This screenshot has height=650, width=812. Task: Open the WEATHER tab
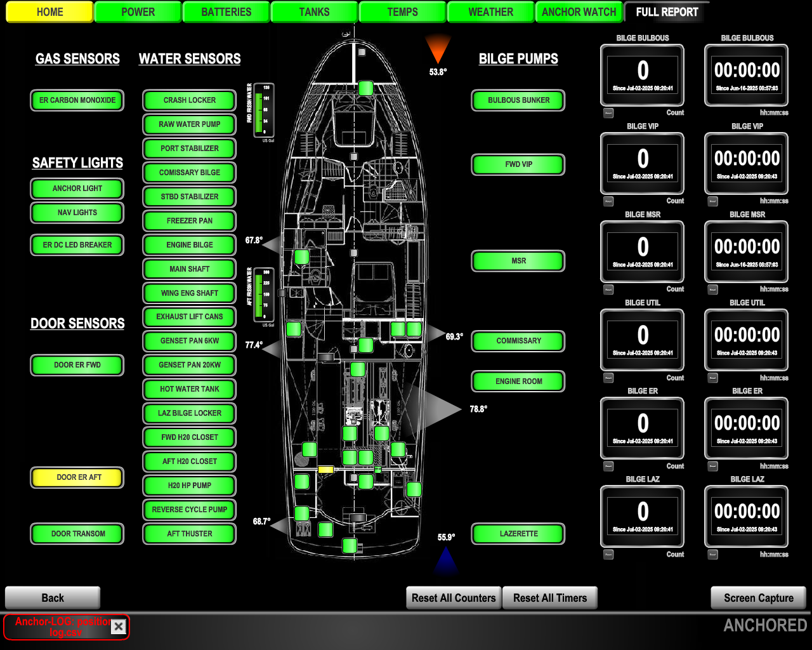click(490, 12)
